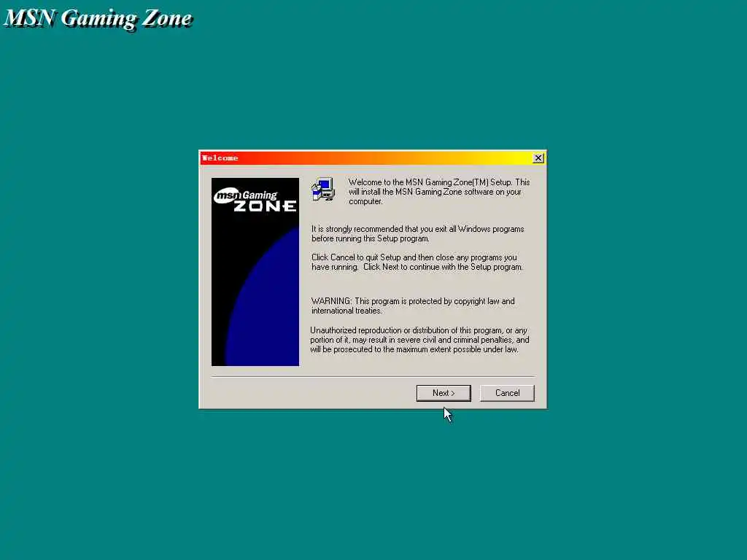Click the Next button to continue setup

tap(443, 393)
